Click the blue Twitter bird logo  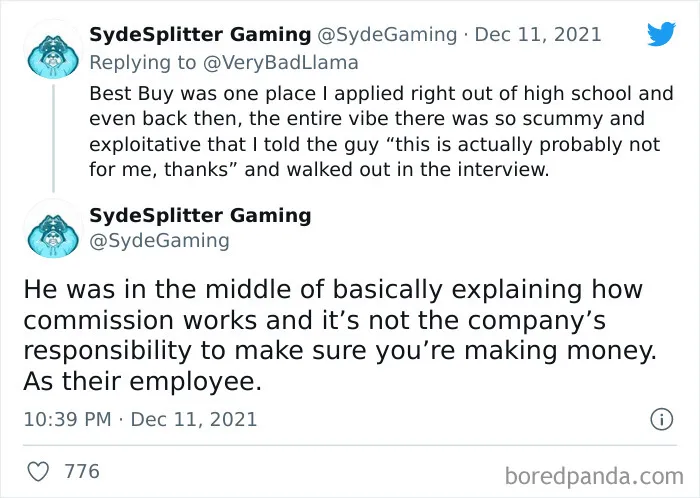tap(661, 33)
